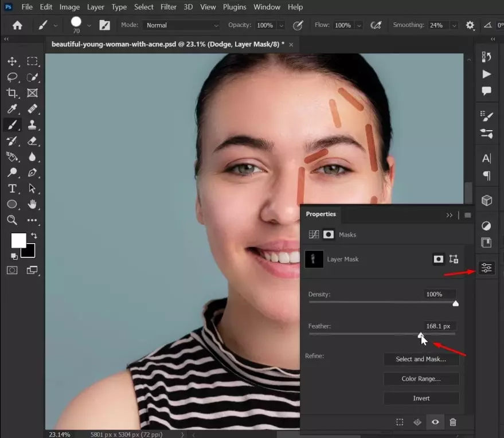Select the Zoom tool

pyautogui.click(x=12, y=220)
